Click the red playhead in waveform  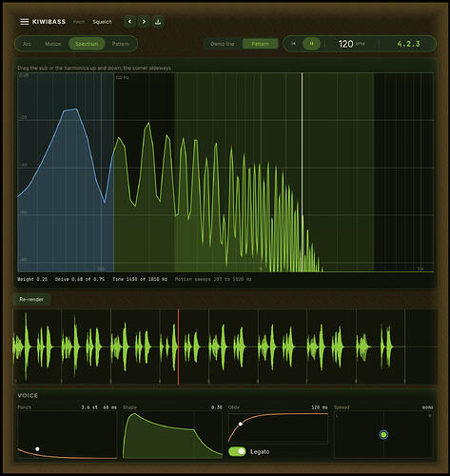click(x=178, y=347)
